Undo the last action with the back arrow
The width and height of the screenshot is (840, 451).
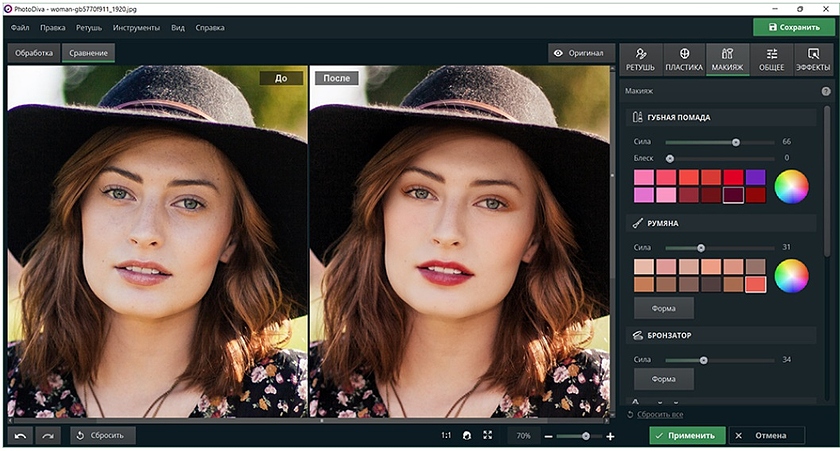click(x=21, y=436)
